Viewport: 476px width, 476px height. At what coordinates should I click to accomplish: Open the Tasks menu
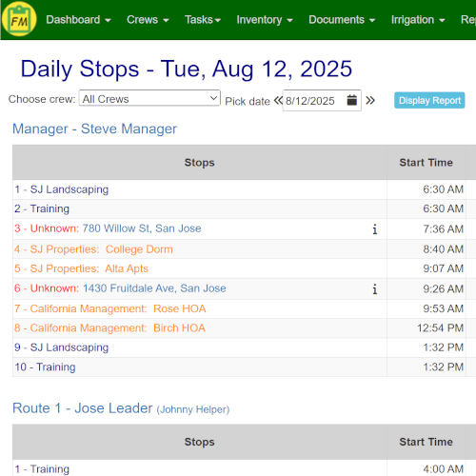click(203, 20)
